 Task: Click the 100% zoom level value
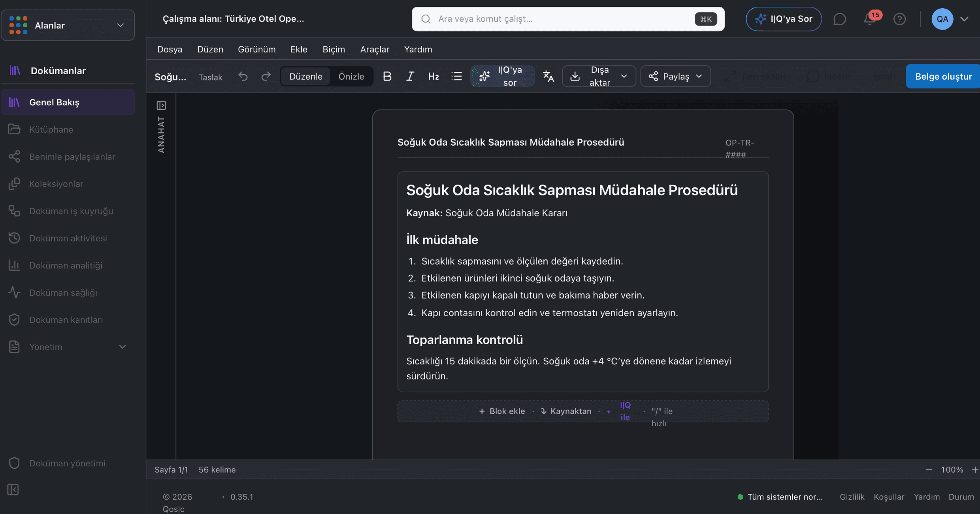[x=952, y=469]
